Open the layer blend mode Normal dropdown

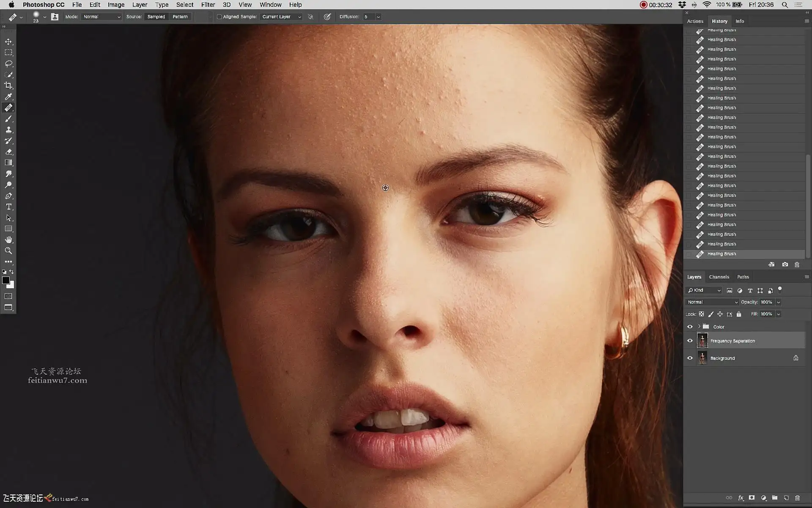712,302
